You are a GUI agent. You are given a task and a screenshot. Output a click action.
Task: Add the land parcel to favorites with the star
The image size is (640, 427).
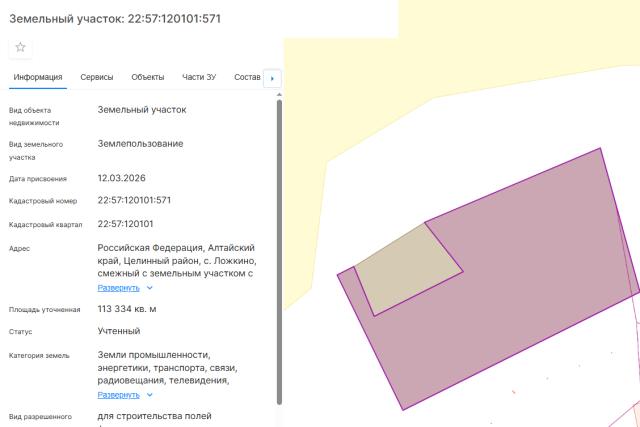[x=20, y=47]
